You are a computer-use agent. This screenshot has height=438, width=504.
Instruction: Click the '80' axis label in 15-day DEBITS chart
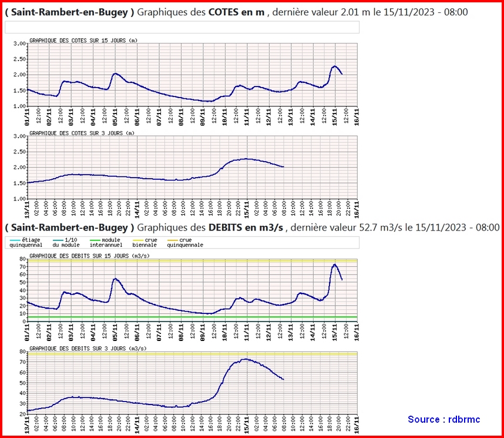tap(22, 259)
